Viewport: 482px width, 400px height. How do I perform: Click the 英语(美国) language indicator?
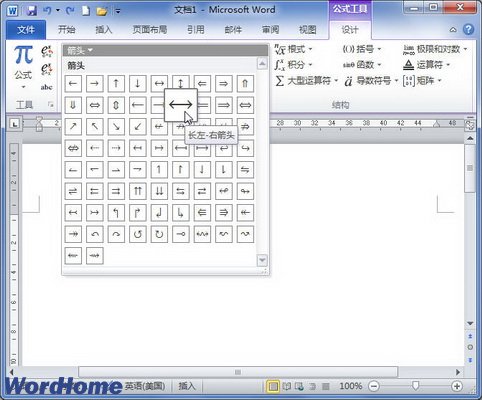(145, 386)
